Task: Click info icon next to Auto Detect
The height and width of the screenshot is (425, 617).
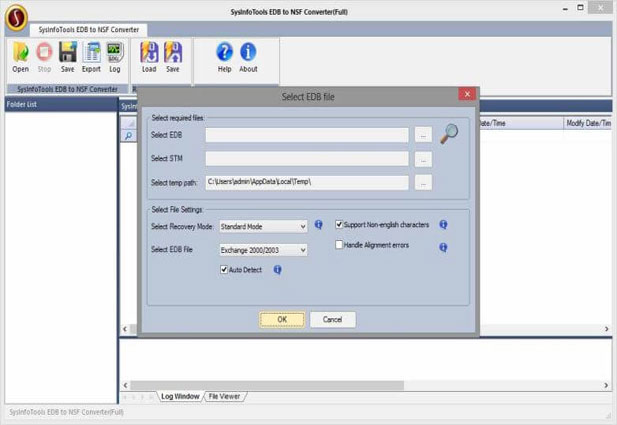Action: pos(277,270)
